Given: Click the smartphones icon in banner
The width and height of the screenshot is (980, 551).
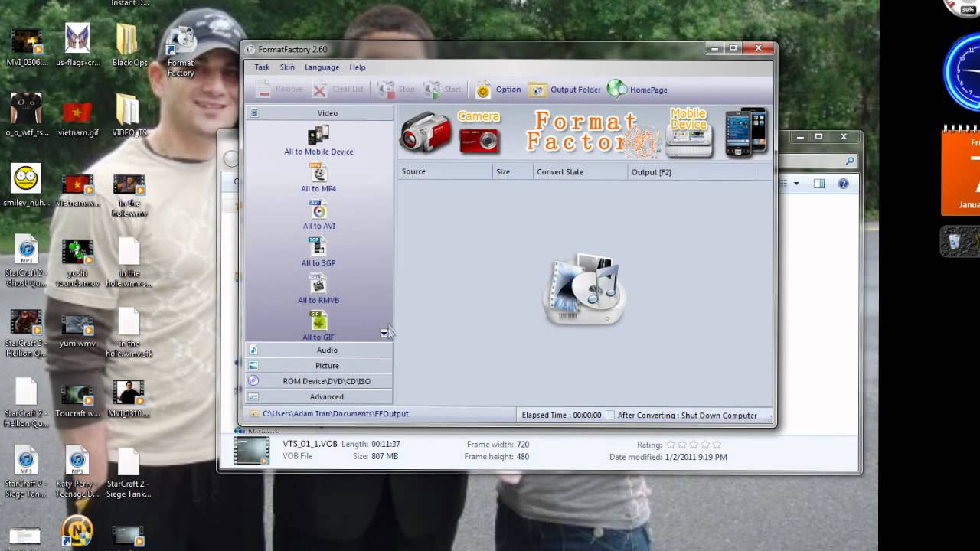Looking at the screenshot, I should pos(746,132).
